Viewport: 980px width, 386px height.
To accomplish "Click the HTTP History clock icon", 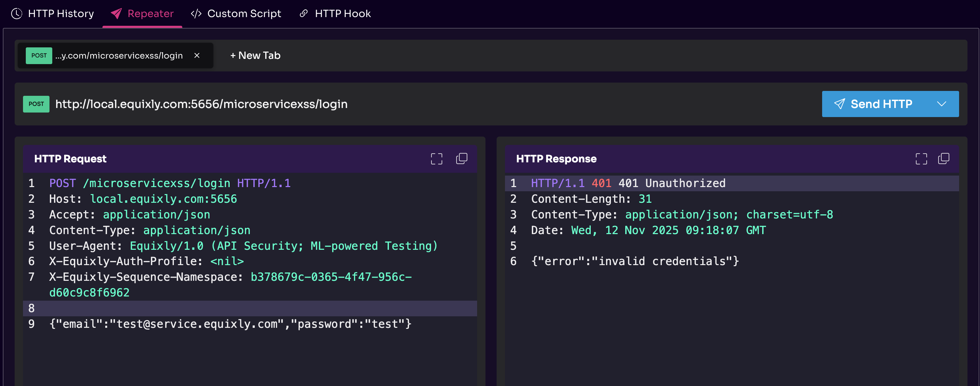I will pos(17,14).
